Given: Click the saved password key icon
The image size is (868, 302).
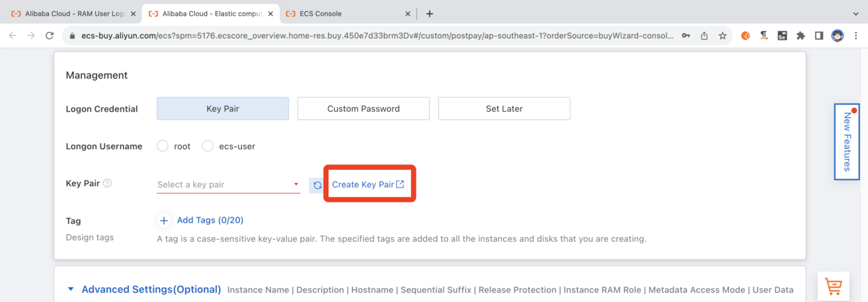Looking at the screenshot, I should (x=686, y=36).
